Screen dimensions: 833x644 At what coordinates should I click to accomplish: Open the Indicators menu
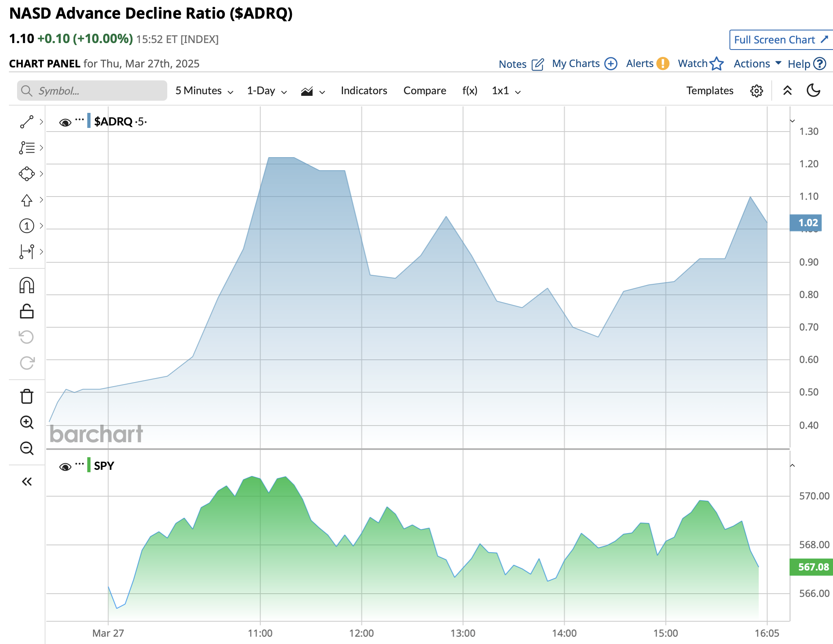point(364,91)
